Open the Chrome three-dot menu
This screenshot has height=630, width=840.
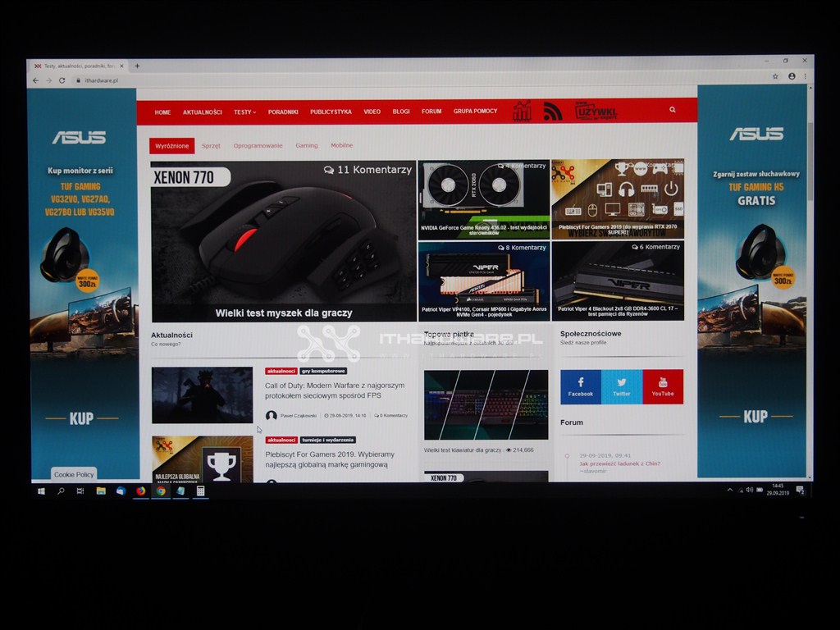click(805, 76)
